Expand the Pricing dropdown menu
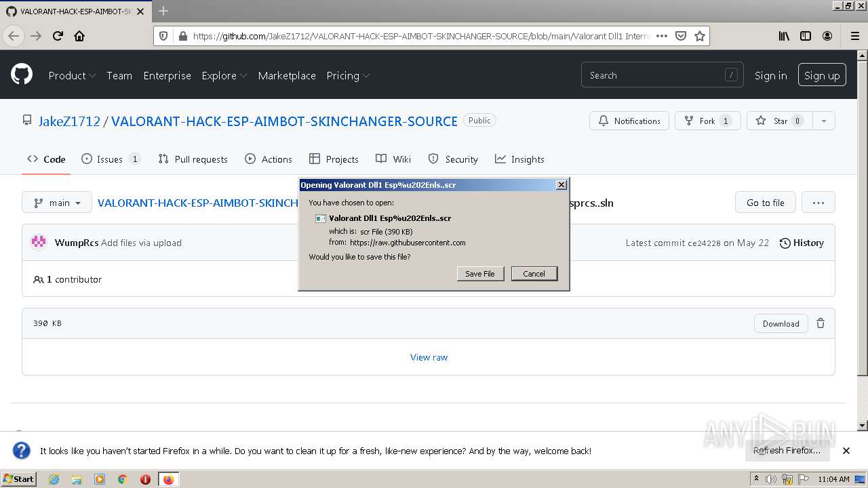This screenshot has width=868, height=488. (348, 75)
